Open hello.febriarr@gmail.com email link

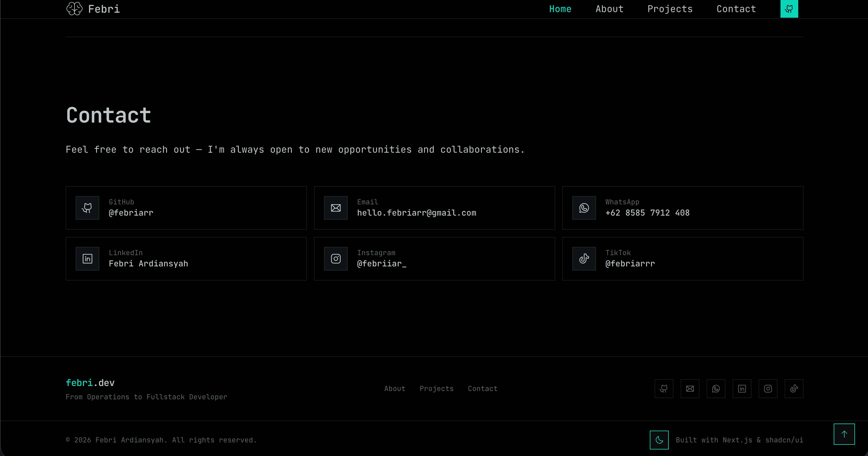coord(417,213)
